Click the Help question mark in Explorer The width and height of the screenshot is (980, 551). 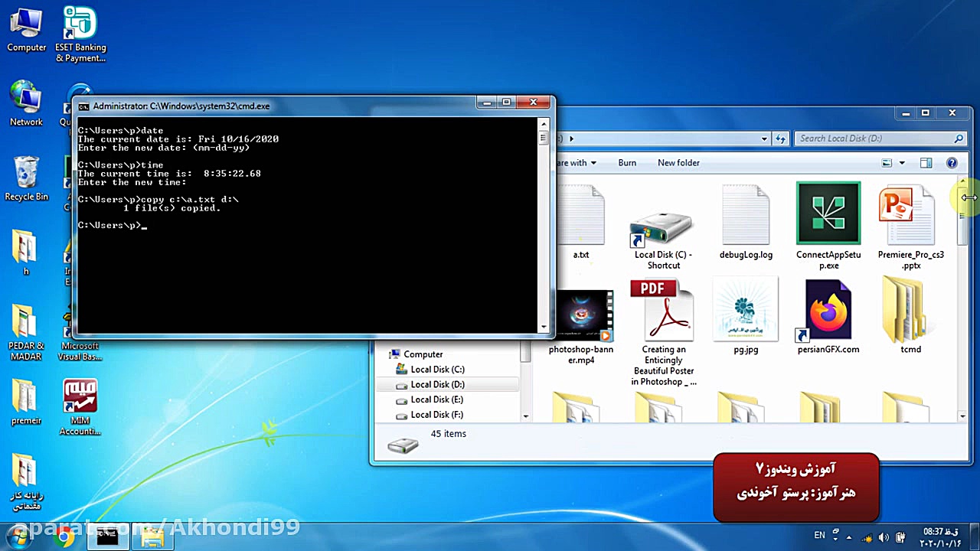coord(952,162)
